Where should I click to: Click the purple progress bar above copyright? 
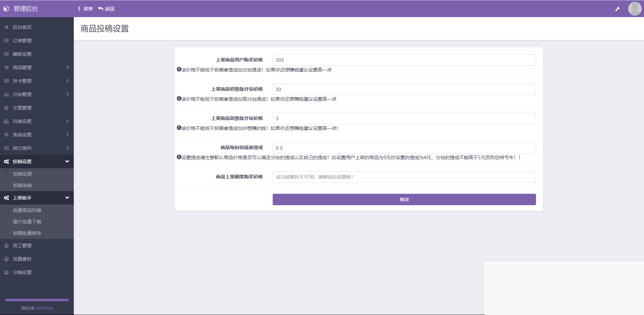coord(36,300)
